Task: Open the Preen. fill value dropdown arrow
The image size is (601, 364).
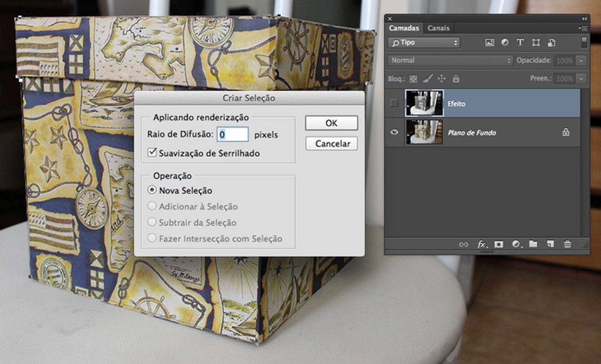Action: [x=581, y=79]
